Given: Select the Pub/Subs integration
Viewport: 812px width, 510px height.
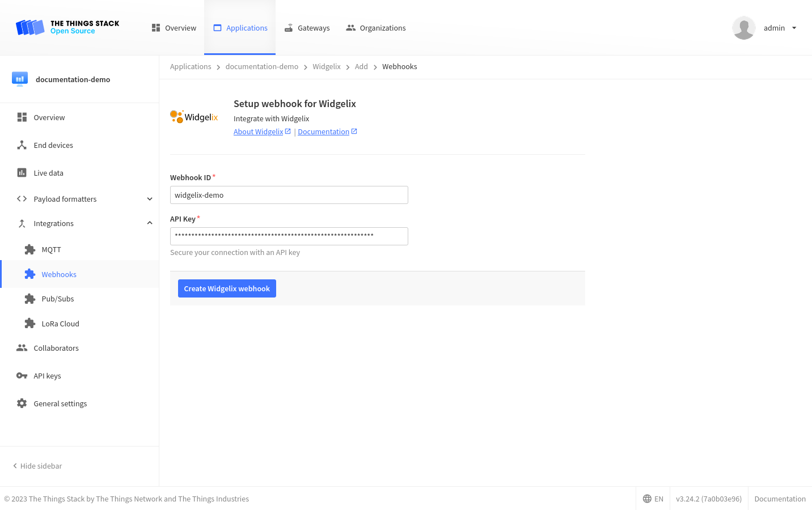Looking at the screenshot, I should click(x=57, y=299).
